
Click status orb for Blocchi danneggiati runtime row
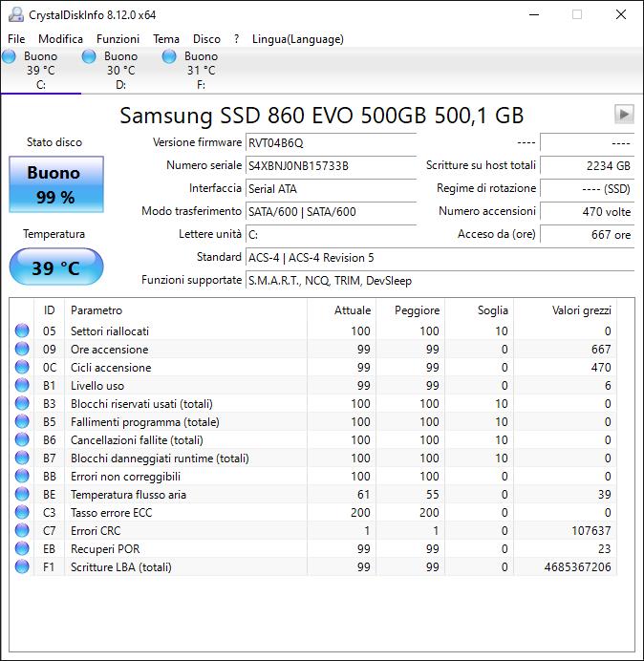[x=22, y=458]
